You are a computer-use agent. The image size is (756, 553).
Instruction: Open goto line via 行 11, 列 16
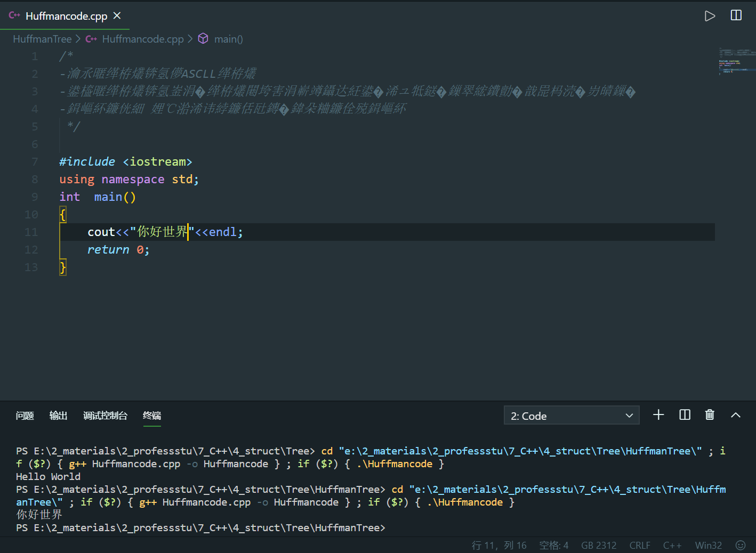pos(499,545)
